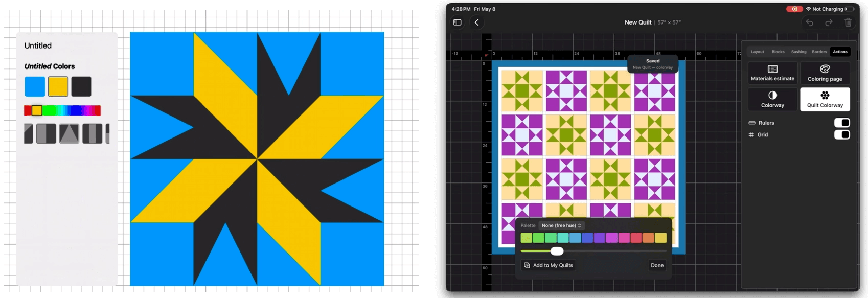Redo the last quilt change
Screen dimensions: 868x298
(x=829, y=22)
